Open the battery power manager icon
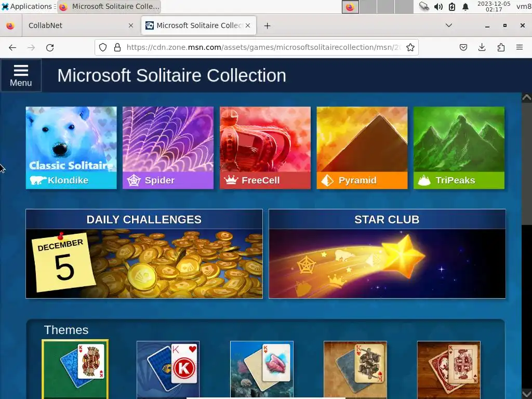 click(452, 6)
